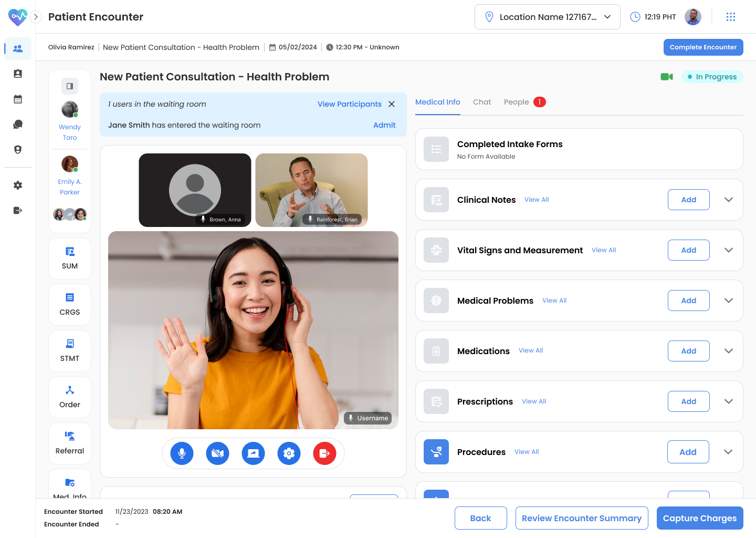The width and height of the screenshot is (756, 538).
Task: Admit Jane Smith from the waiting room
Action: (384, 125)
